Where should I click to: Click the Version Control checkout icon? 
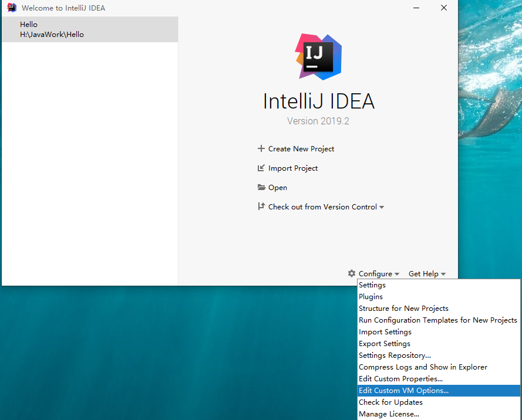tap(261, 206)
